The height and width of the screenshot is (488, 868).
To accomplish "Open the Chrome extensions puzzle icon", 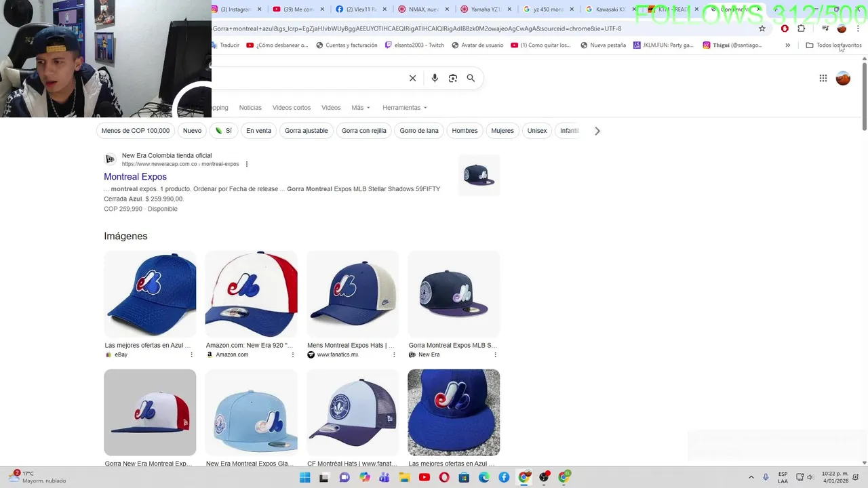I will (802, 28).
